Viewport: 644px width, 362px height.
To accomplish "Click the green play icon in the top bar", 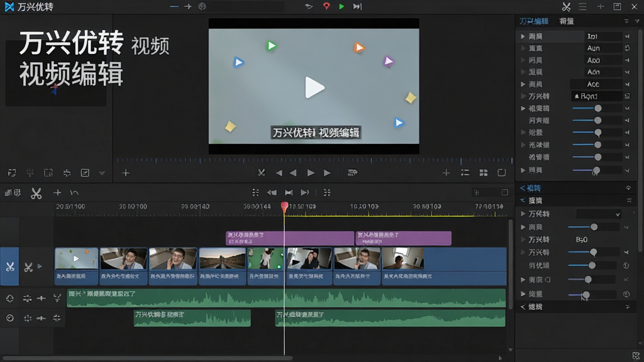I will pyautogui.click(x=341, y=6).
